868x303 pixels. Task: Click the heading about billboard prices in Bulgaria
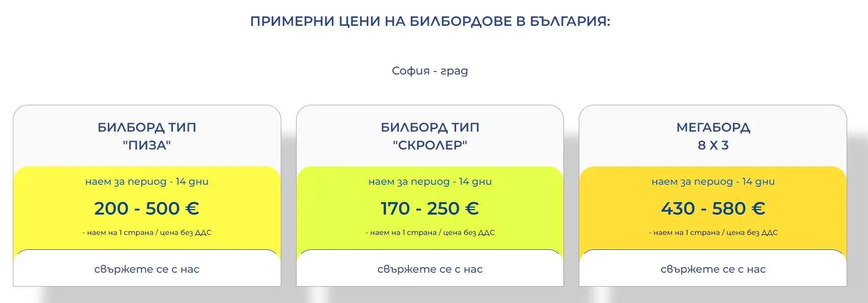(430, 21)
